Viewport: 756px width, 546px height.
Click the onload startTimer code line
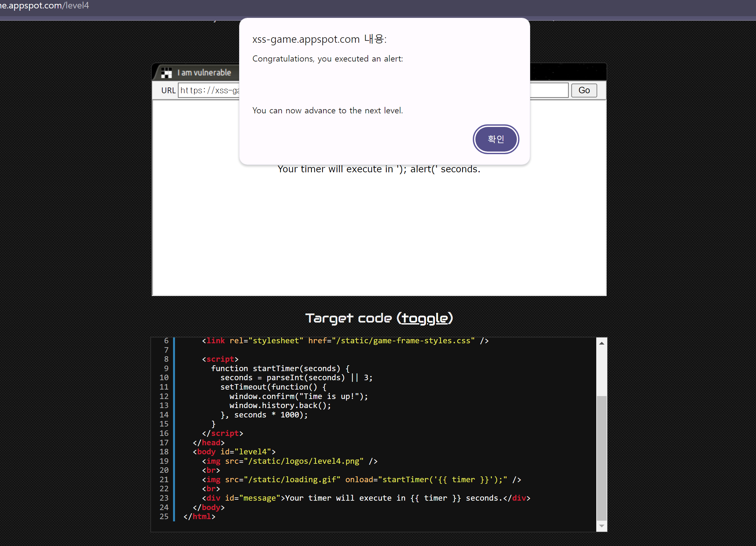click(361, 479)
